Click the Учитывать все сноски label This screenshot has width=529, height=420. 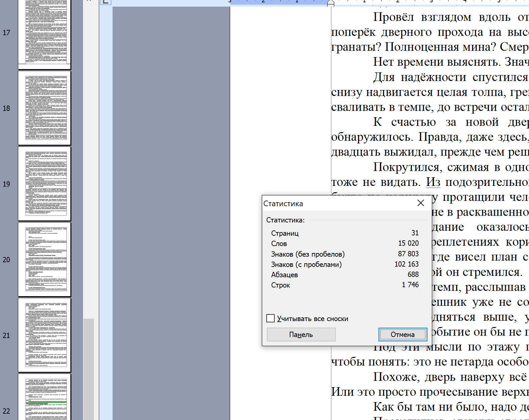pyautogui.click(x=312, y=319)
